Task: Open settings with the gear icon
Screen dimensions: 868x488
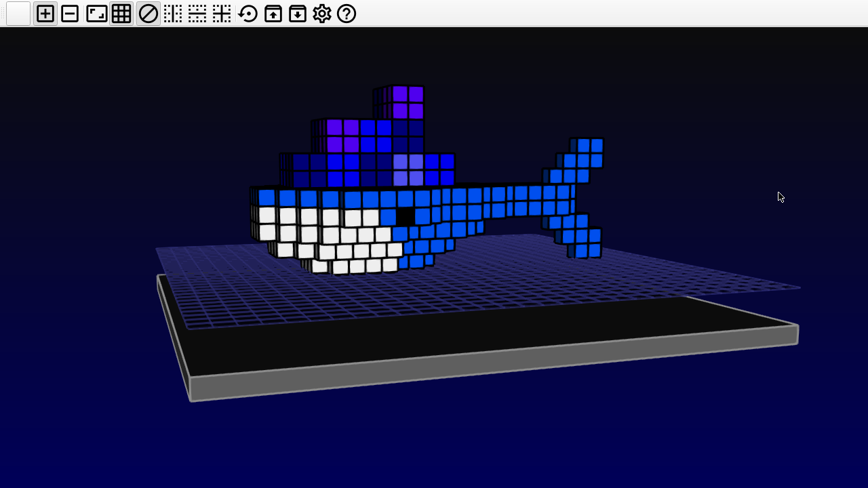Action: pos(322,14)
